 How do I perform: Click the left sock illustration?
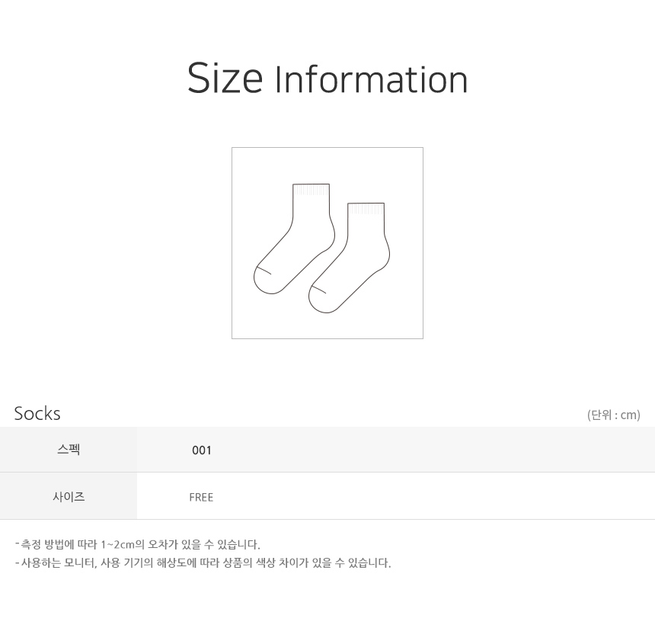point(295,239)
